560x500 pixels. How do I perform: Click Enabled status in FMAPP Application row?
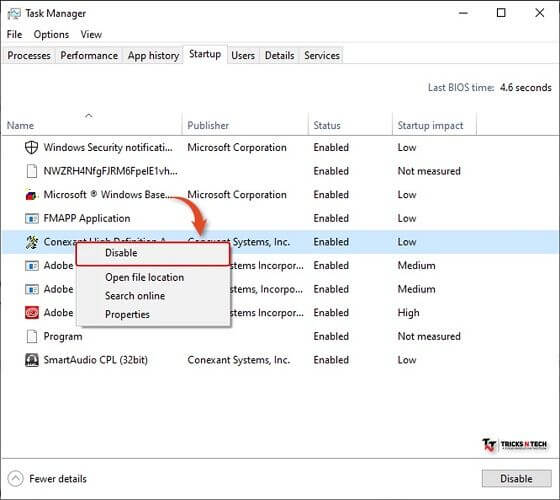(x=331, y=218)
